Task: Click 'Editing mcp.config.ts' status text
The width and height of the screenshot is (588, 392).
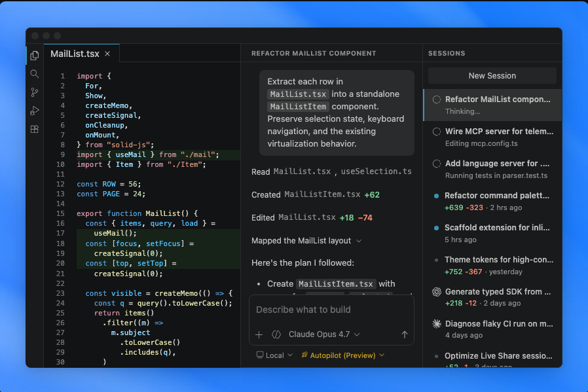Action: pyautogui.click(x=481, y=143)
